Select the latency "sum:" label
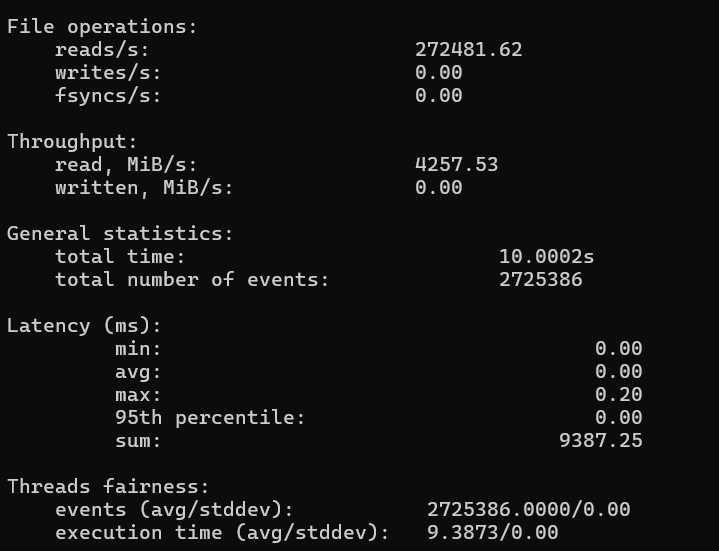The width and height of the screenshot is (719, 551). (x=138, y=441)
